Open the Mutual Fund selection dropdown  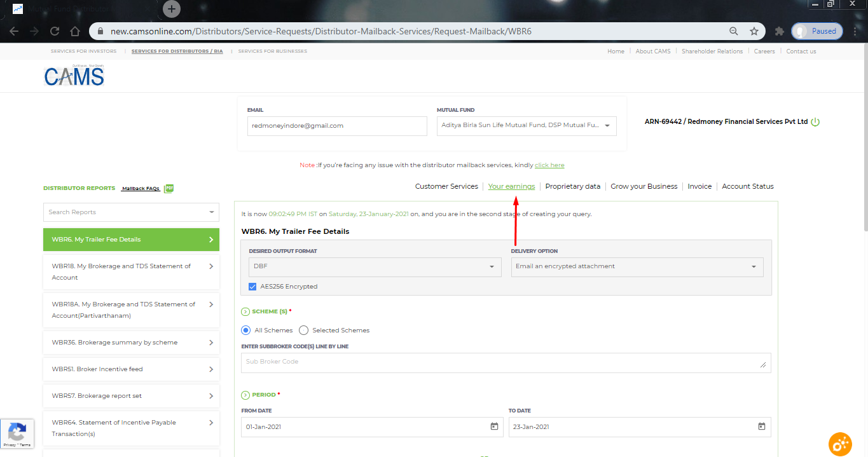527,126
